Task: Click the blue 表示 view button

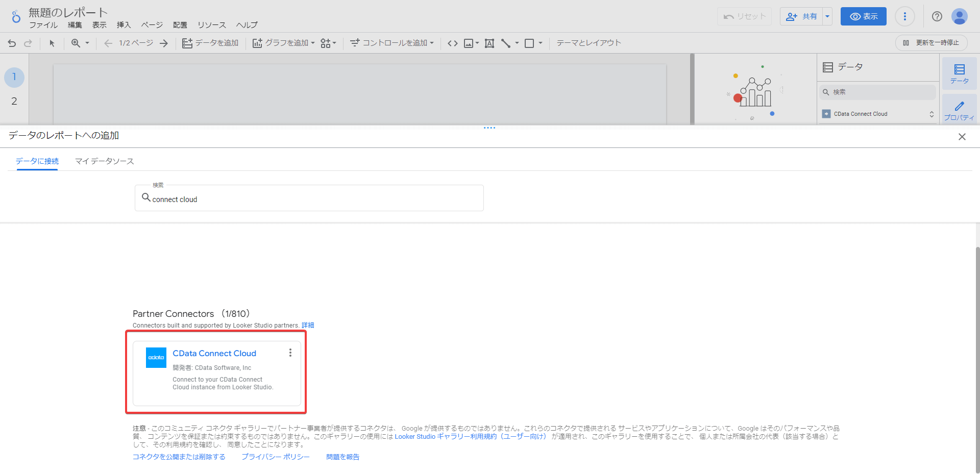Action: pyautogui.click(x=864, y=16)
